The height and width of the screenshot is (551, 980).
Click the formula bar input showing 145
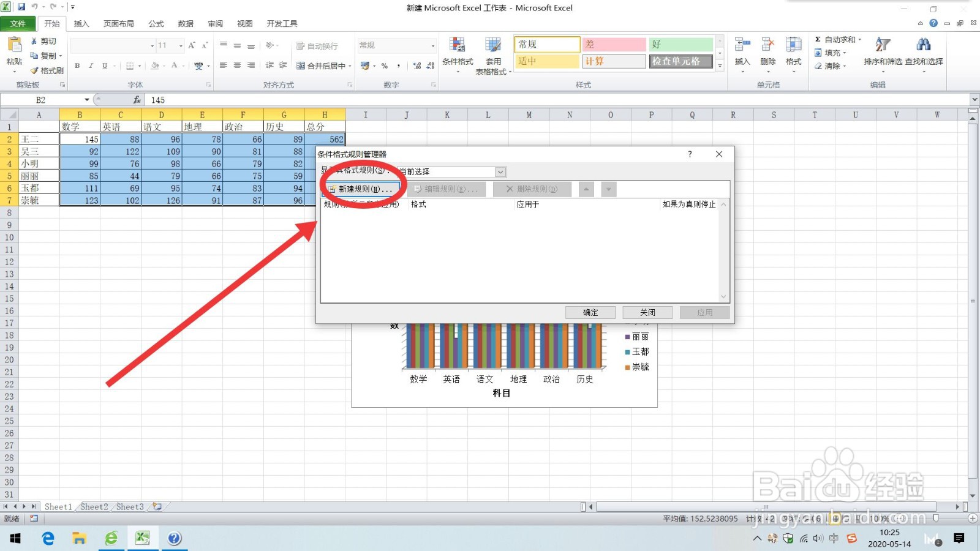coord(557,99)
